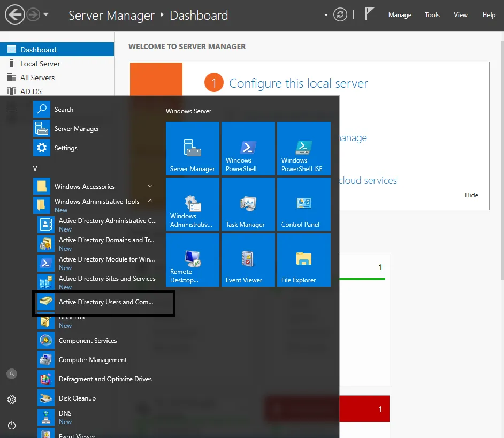504x438 pixels.
Task: Open Settings gear in Start menu rail
Action: tap(12, 399)
